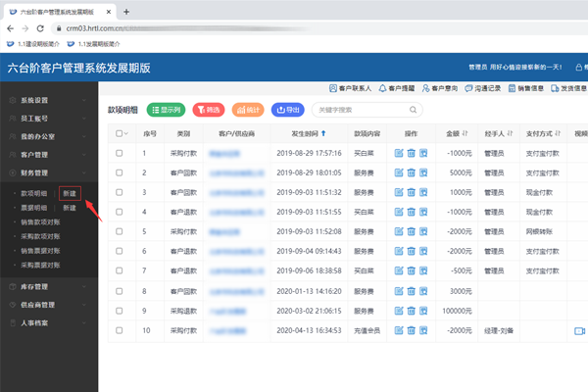The height and width of the screenshot is (392, 588).
Task: Open 销售信息 in top navigation
Action: click(x=526, y=88)
